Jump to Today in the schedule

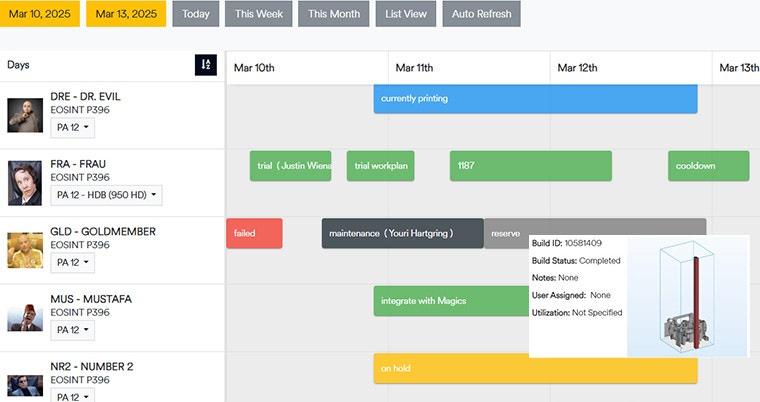point(196,14)
